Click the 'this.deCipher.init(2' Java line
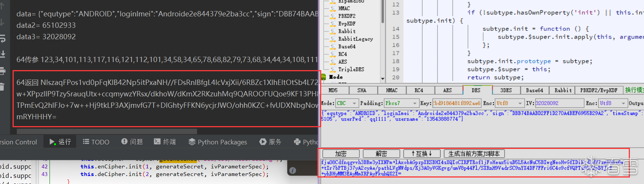Viewport: 644px width, 184px height. [x=175, y=174]
